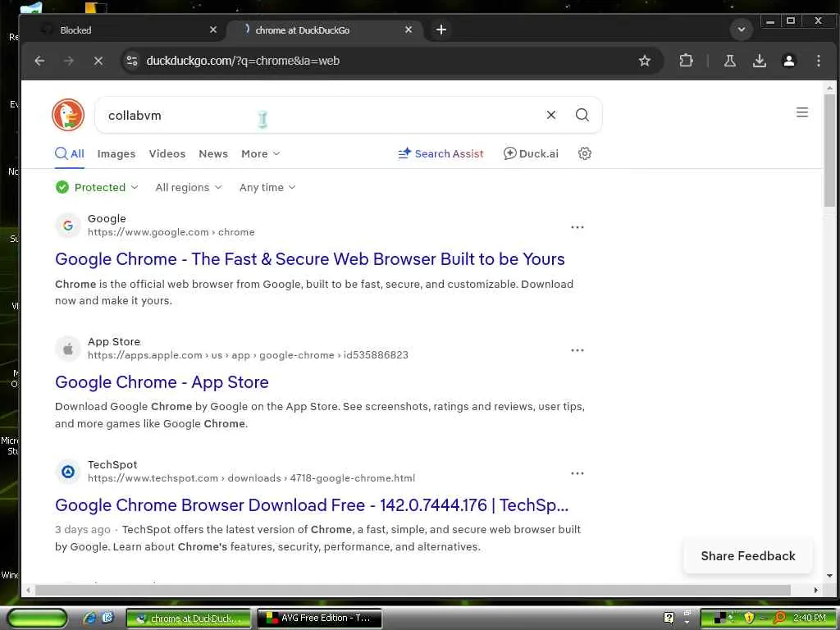Click the Apple favicon of App Store result
The image size is (840, 630).
click(68, 349)
